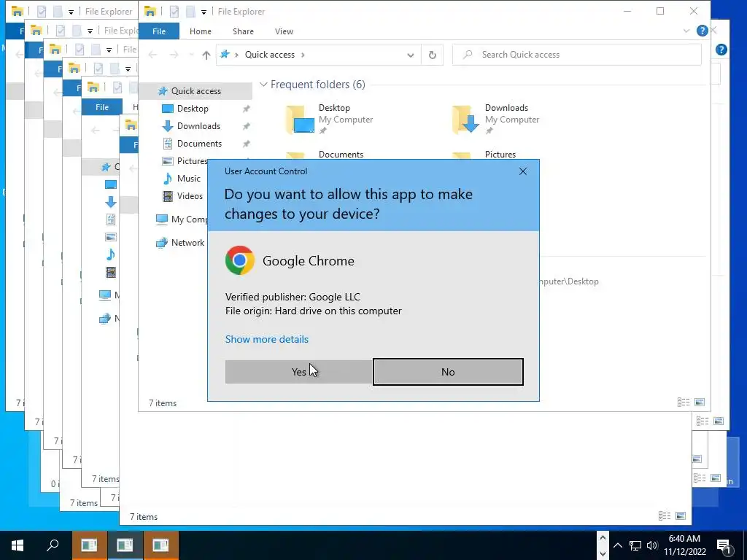The image size is (747, 560).
Task: Click third File Explorer taskbar button
Action: tap(160, 545)
